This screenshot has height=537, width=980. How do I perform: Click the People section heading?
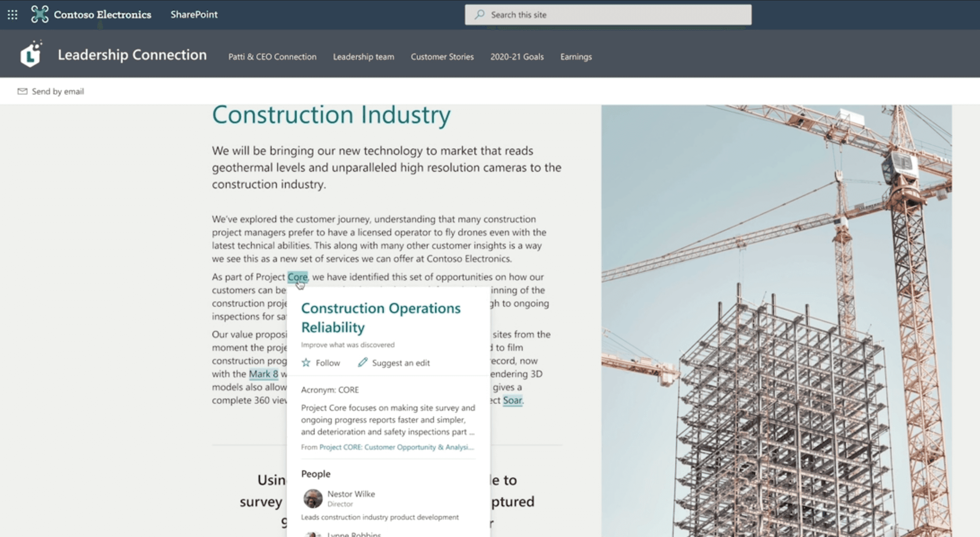[x=316, y=474]
